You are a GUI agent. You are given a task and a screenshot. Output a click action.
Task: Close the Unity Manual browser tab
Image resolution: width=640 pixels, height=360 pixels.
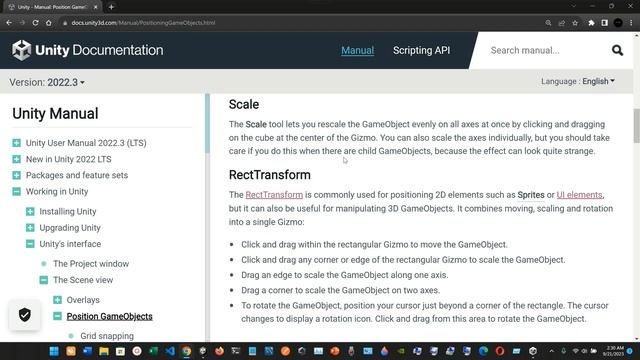[x=96, y=7]
